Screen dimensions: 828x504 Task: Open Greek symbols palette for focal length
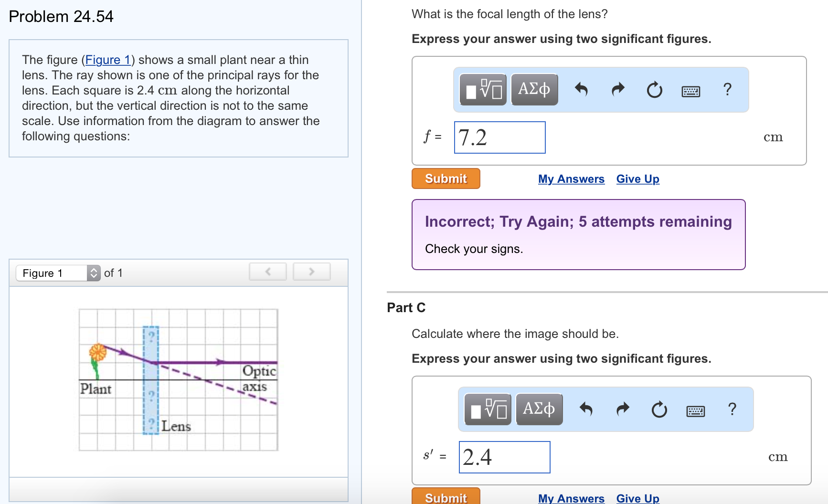(534, 89)
